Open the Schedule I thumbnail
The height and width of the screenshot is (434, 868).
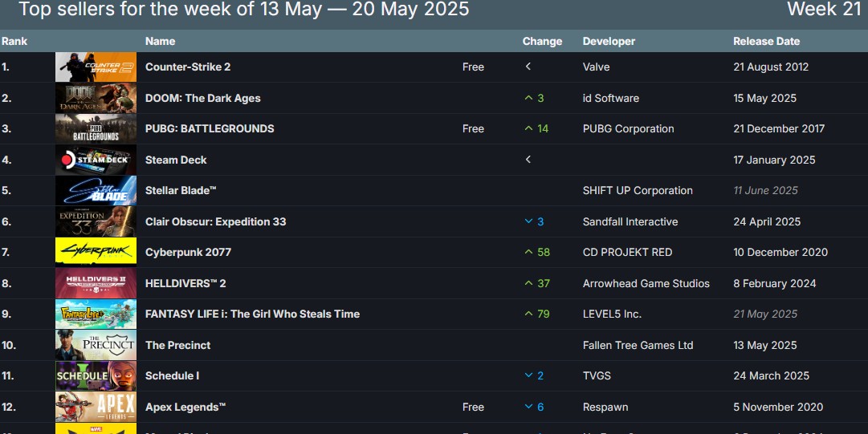tap(96, 376)
